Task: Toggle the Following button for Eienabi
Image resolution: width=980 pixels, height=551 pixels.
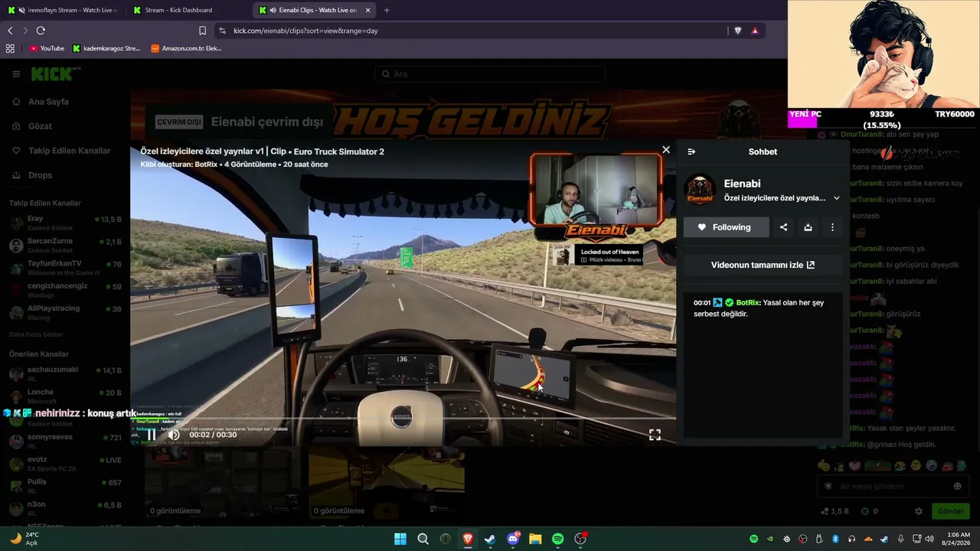Action: pos(727,227)
